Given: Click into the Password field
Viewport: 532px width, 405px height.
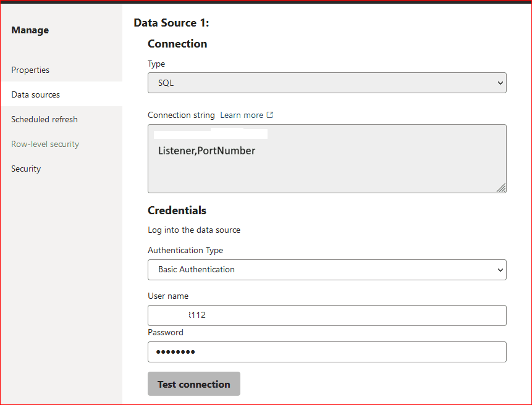Looking at the screenshot, I should tap(326, 352).
